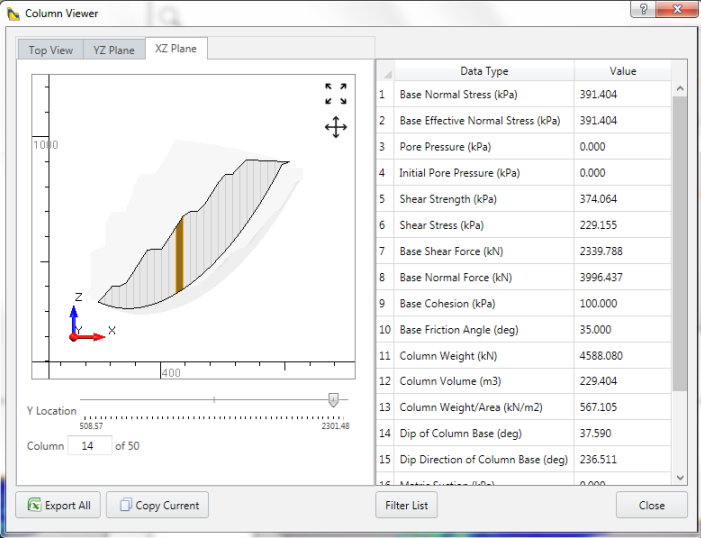
Task: Open the Filter List dialog
Action: tap(406, 505)
